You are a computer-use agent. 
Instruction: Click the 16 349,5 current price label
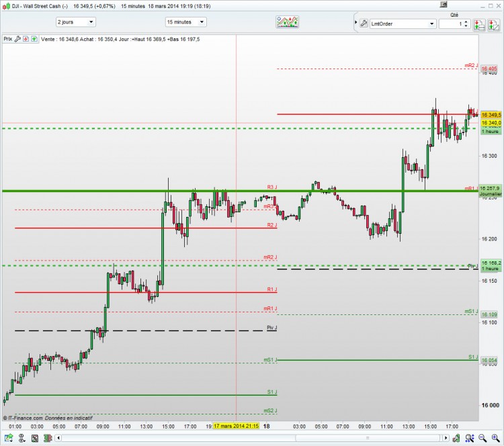point(491,115)
